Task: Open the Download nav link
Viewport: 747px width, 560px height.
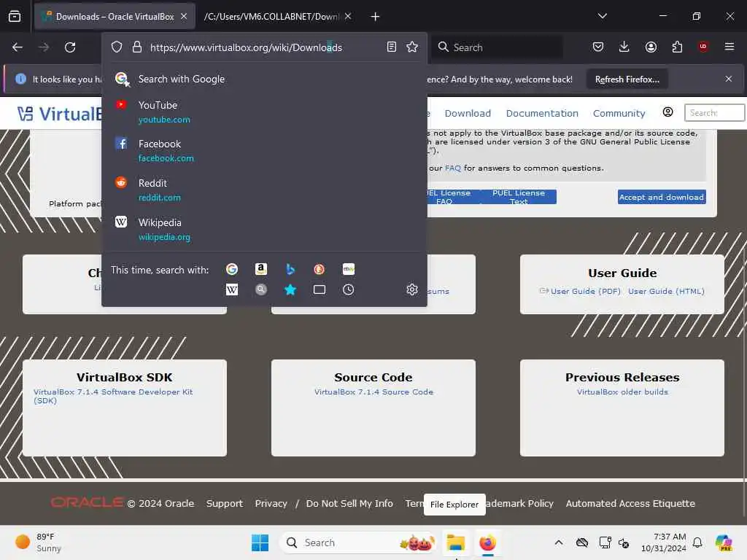Action: (x=468, y=113)
